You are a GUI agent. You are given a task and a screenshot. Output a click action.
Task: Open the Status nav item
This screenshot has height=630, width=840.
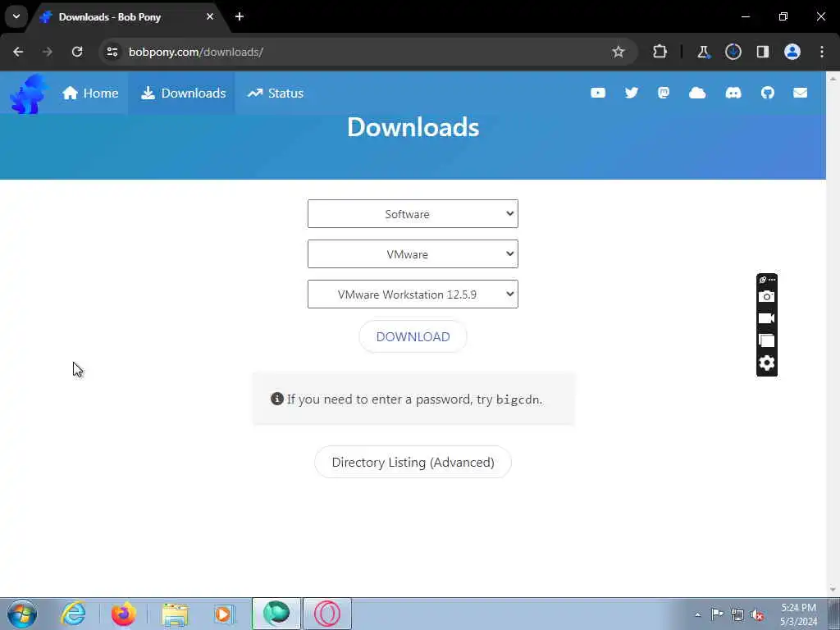coord(276,94)
